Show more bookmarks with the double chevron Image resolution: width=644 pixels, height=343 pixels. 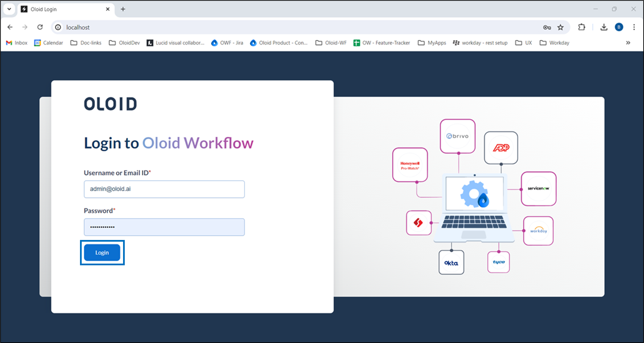(628, 43)
